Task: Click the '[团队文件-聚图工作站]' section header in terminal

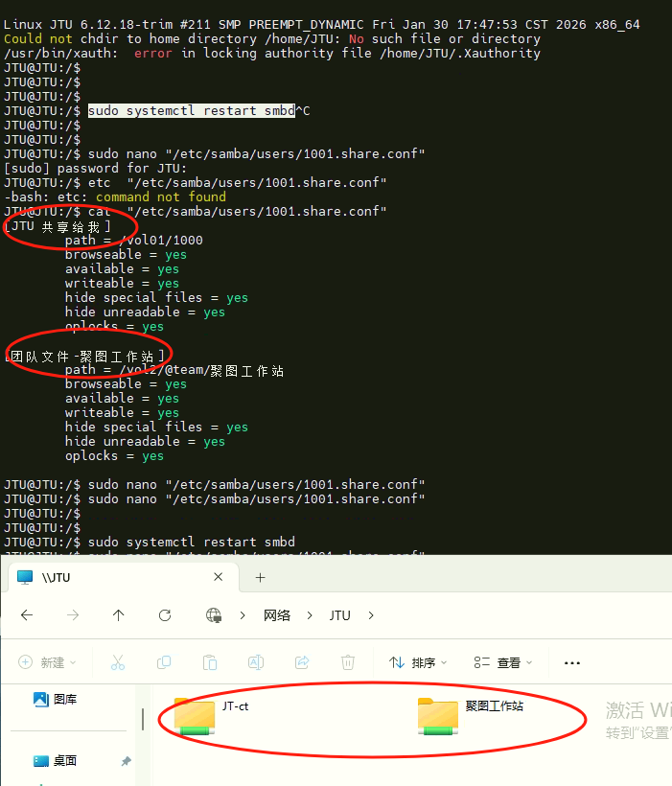Action: pyautogui.click(x=84, y=357)
